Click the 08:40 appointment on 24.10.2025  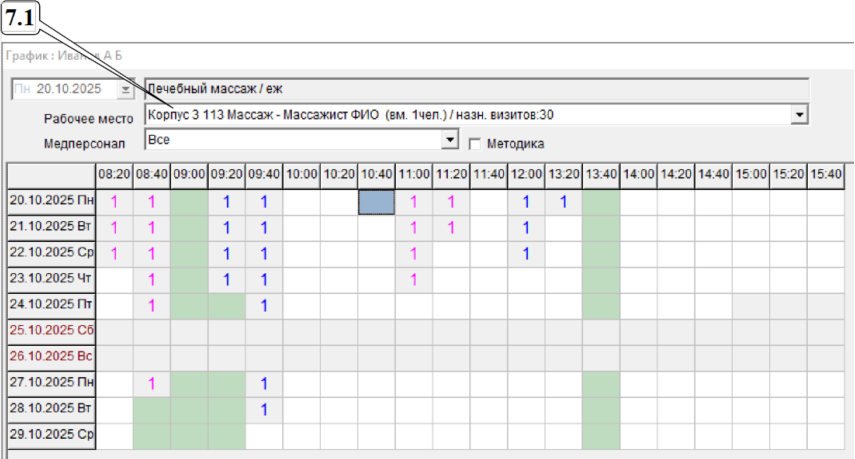coord(151,305)
